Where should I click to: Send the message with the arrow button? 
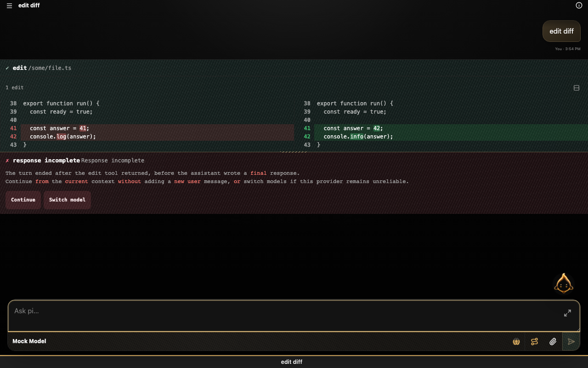tap(571, 342)
